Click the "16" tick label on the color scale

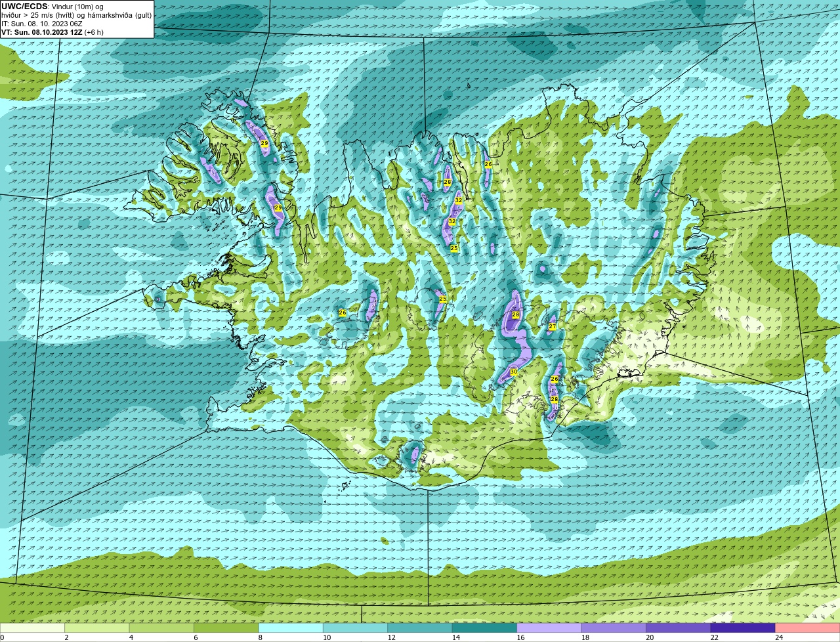[x=520, y=637]
